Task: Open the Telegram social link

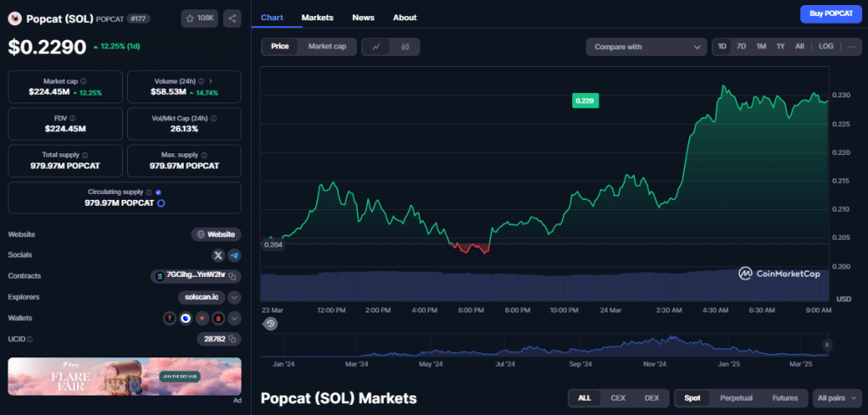Action: tap(234, 255)
